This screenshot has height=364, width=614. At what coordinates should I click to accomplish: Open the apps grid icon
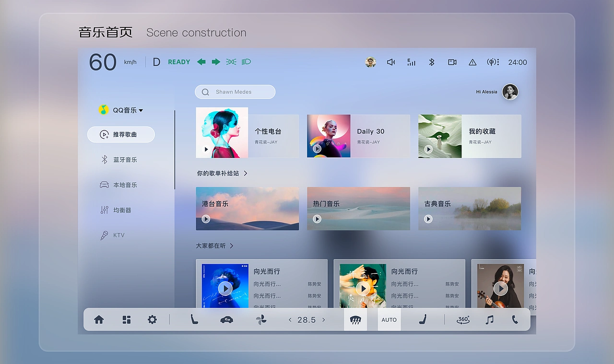pos(127,320)
